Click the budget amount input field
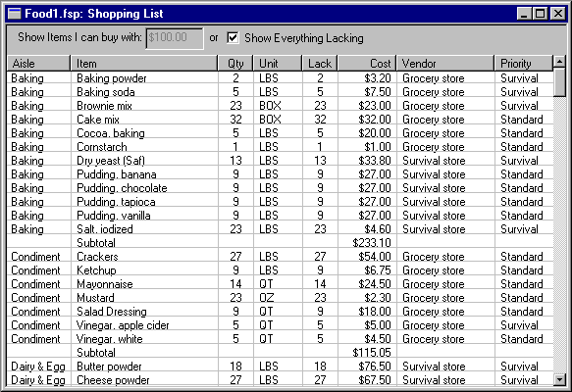Viewport: 572px width, 392px height. point(175,38)
